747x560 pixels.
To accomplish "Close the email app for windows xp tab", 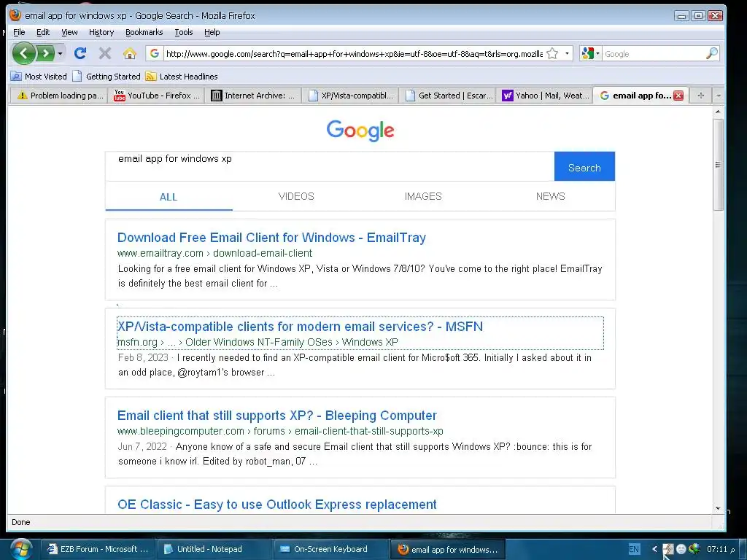I will [678, 96].
